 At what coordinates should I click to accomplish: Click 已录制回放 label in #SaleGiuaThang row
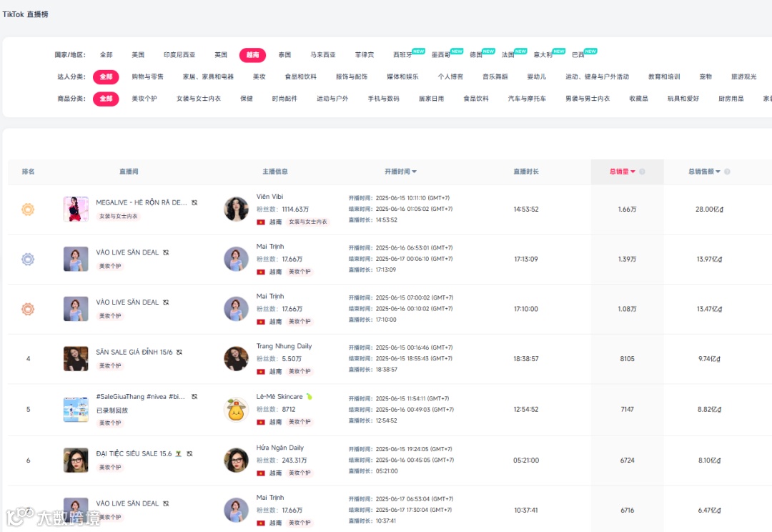[x=112, y=410]
